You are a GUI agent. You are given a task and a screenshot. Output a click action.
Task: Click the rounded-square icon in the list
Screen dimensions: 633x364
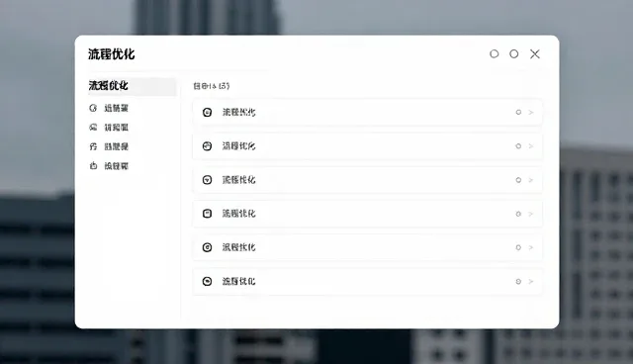[x=207, y=214]
